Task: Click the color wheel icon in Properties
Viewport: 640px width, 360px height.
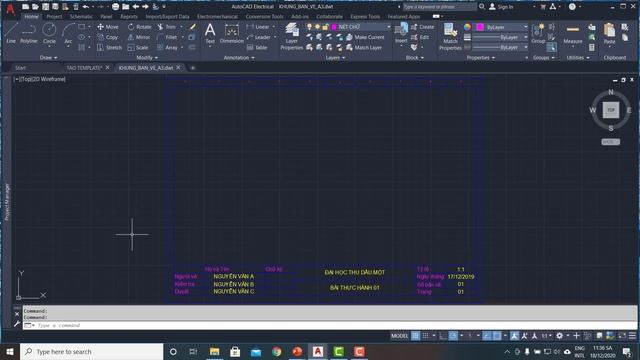Action: [467, 27]
